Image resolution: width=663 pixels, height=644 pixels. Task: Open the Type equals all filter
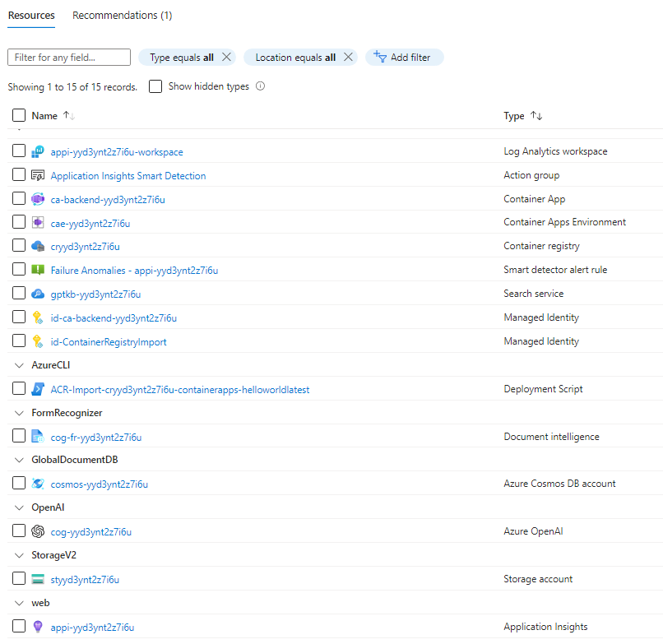[x=182, y=58]
